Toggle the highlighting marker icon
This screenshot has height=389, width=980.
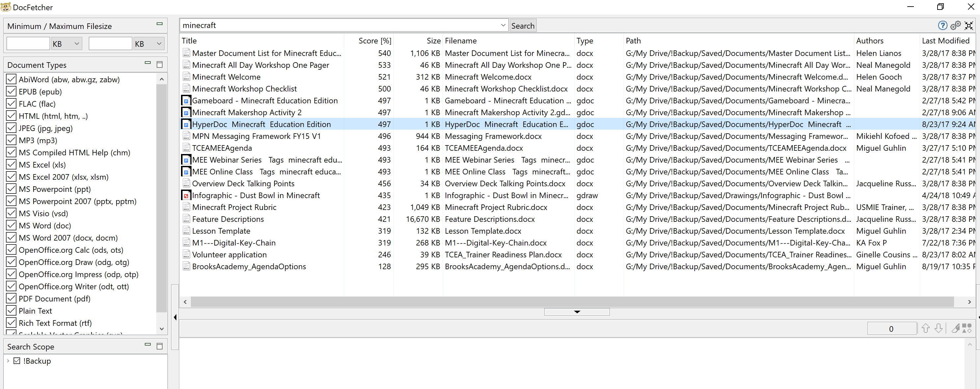(x=955, y=328)
